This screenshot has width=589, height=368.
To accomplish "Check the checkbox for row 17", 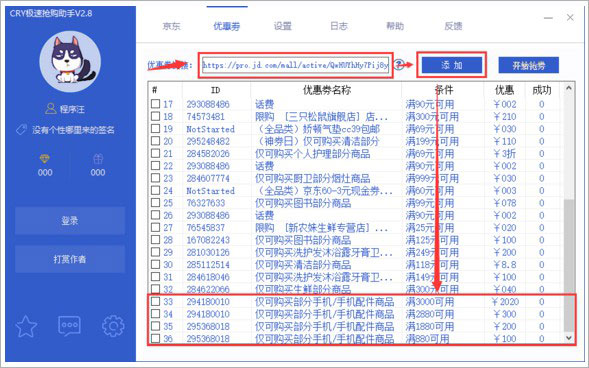I will pyautogui.click(x=156, y=104).
